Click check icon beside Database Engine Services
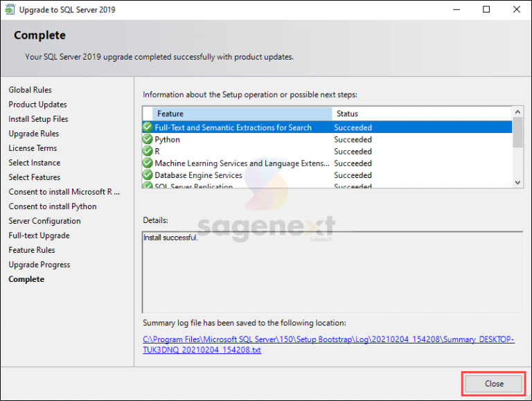This screenshot has height=401, width=532. (x=148, y=175)
